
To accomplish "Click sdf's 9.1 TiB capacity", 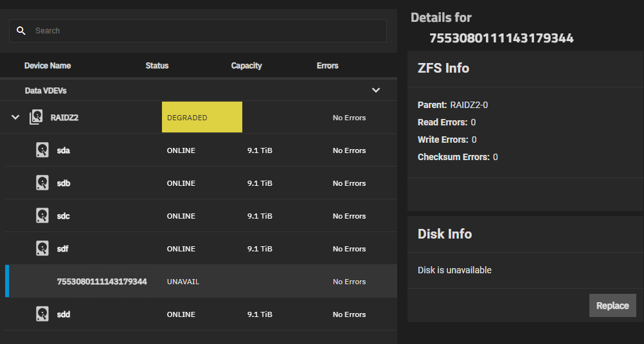I will click(x=260, y=249).
